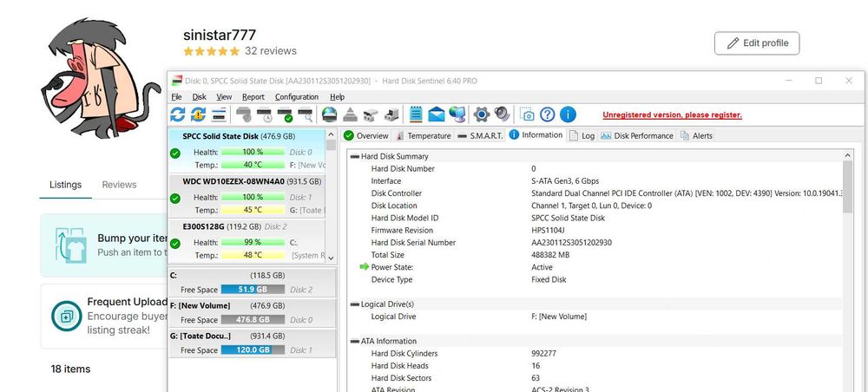
Task: Switch to the Overview tab
Action: point(366,135)
